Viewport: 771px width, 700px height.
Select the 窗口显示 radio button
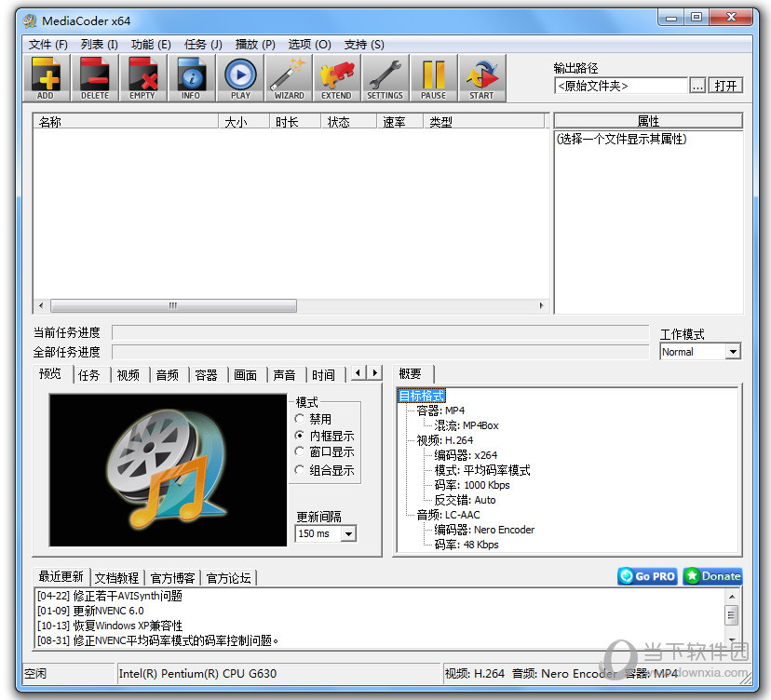point(300,451)
